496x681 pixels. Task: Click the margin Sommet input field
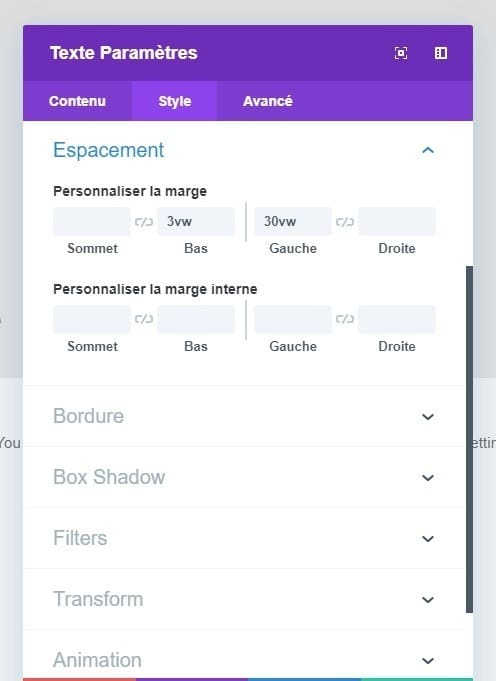pos(92,221)
